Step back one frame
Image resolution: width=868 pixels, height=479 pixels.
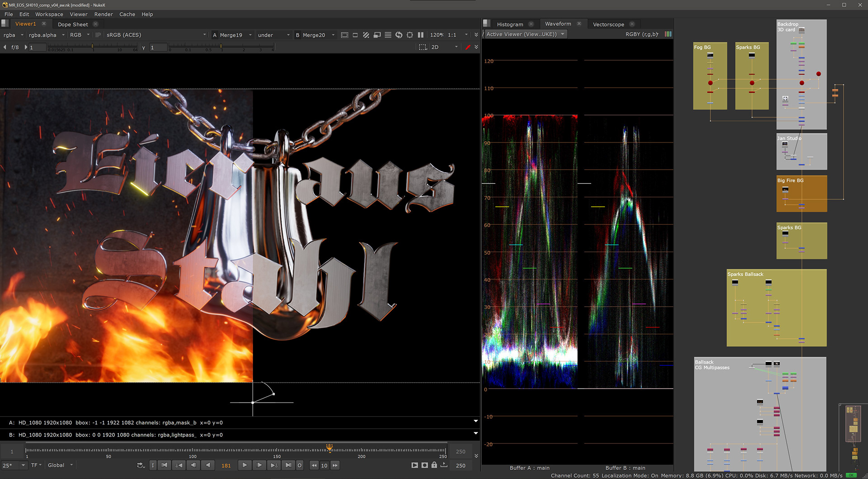tap(193, 465)
